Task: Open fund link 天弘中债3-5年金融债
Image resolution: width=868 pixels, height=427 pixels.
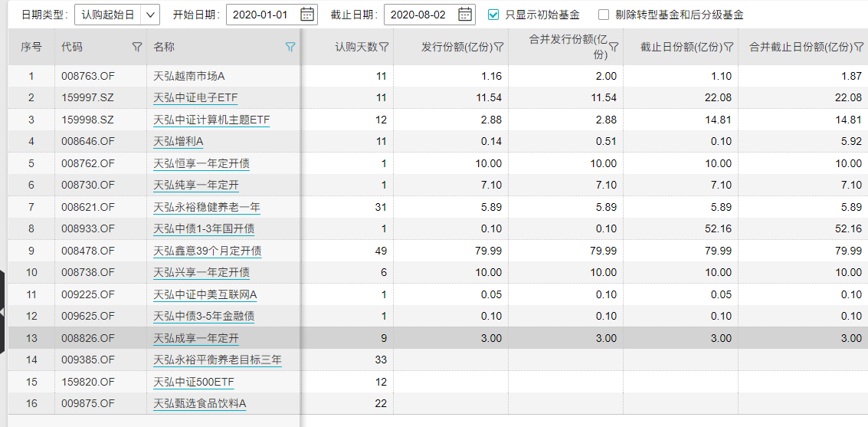Action: tap(204, 317)
